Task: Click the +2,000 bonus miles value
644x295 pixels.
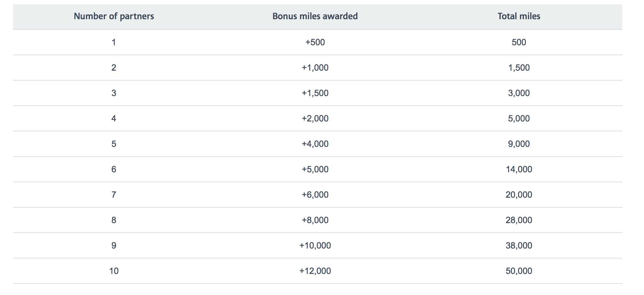Action: click(x=315, y=118)
